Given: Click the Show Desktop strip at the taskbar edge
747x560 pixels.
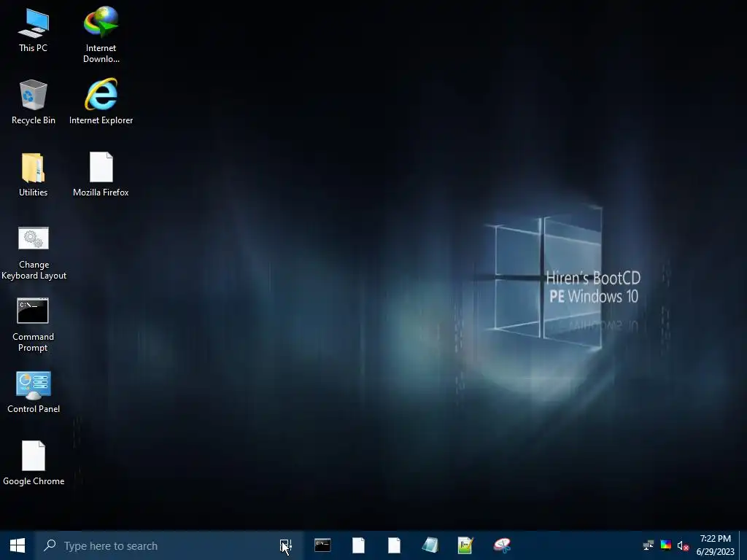Looking at the screenshot, I should (743, 545).
